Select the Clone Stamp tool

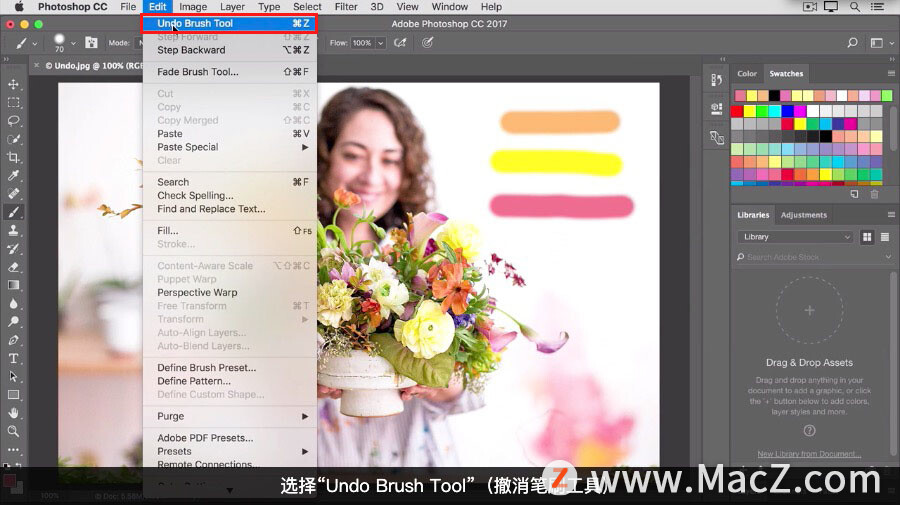pos(13,231)
